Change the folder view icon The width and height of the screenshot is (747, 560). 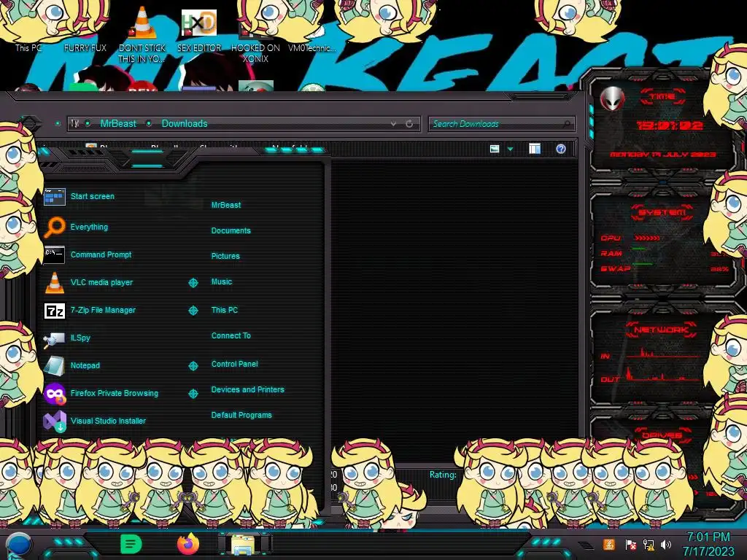[495, 149]
